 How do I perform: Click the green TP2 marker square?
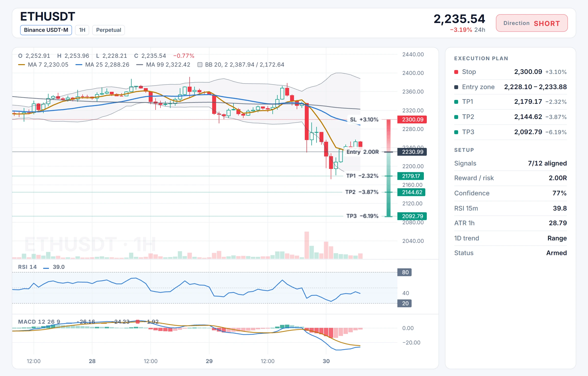[x=456, y=117]
